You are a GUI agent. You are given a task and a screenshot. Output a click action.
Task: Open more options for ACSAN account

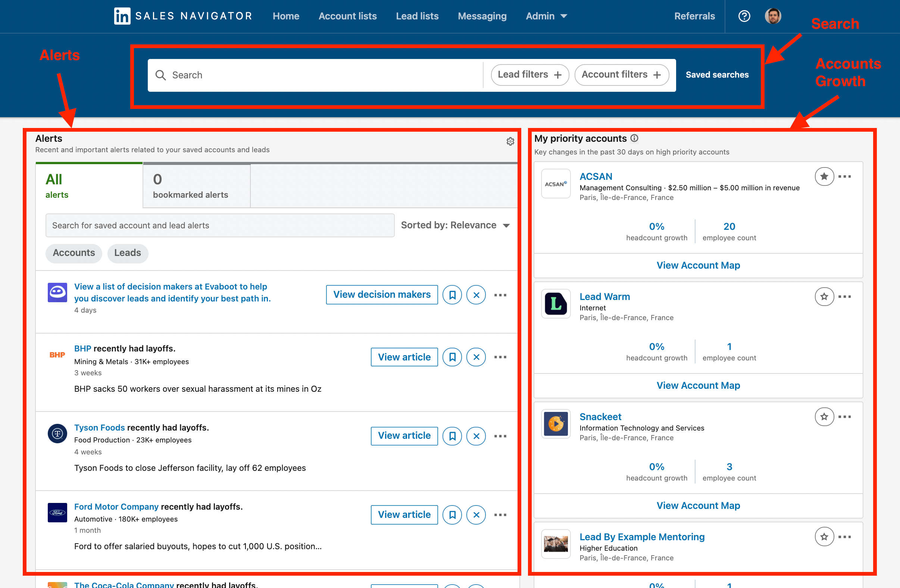coord(844,176)
